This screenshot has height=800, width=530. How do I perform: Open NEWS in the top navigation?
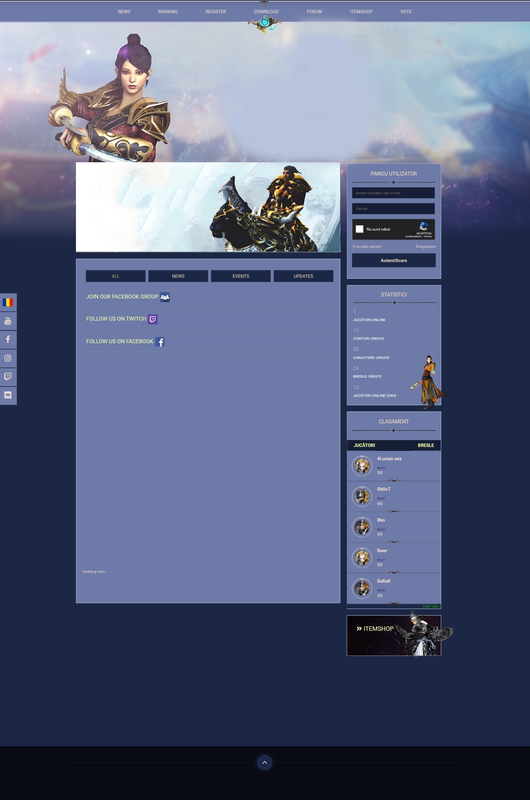[124, 12]
